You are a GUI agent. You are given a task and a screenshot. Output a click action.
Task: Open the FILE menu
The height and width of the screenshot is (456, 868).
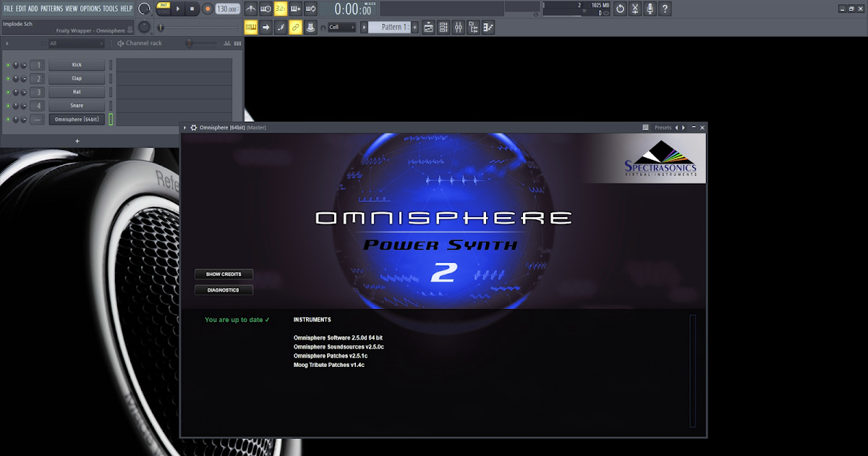click(x=9, y=9)
